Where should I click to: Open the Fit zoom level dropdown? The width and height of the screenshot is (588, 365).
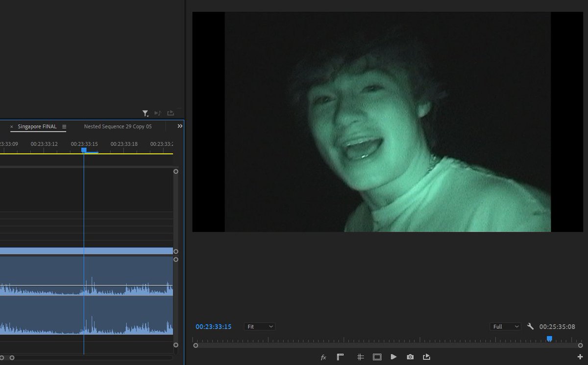tap(260, 326)
